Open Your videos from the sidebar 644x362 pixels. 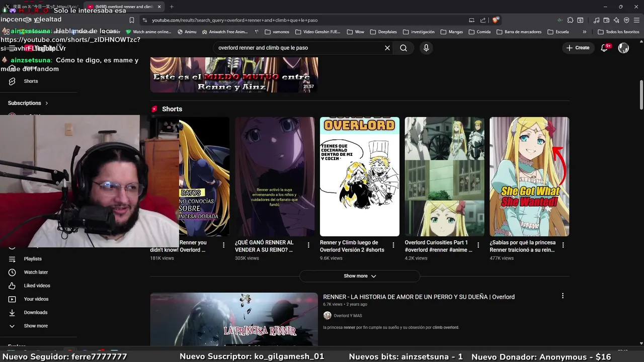(36, 299)
